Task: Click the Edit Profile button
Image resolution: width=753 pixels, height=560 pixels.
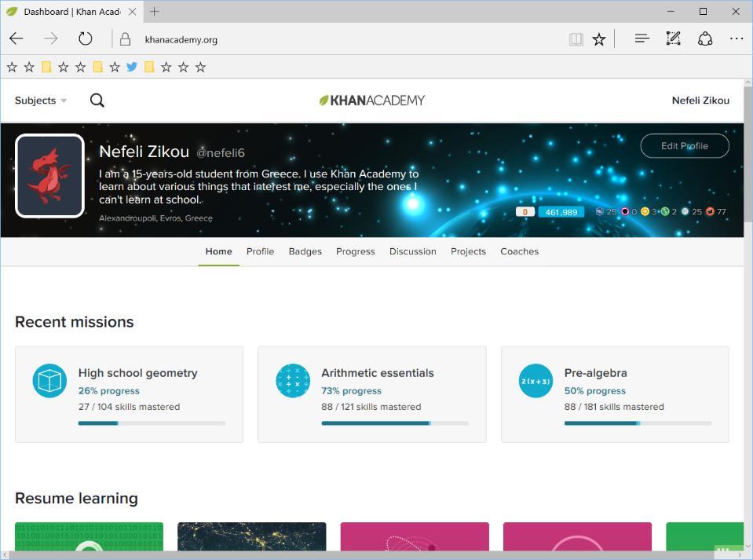Action: 685,146
